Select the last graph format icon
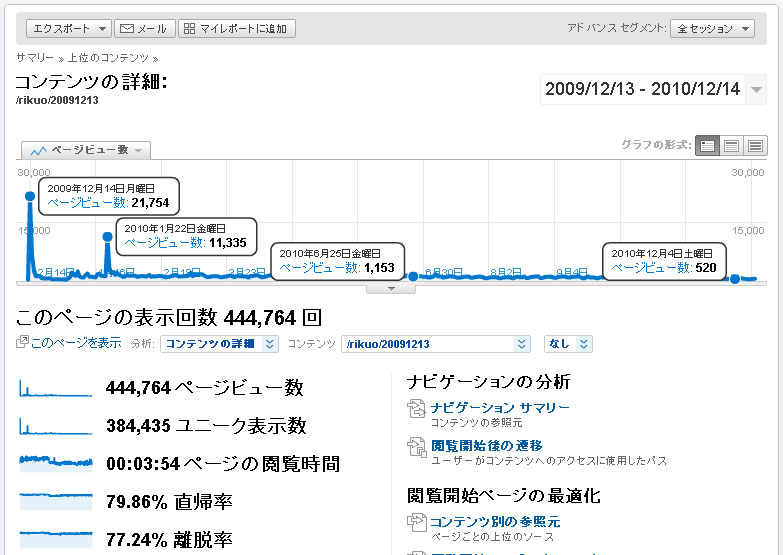The width and height of the screenshot is (783, 555). click(x=755, y=146)
